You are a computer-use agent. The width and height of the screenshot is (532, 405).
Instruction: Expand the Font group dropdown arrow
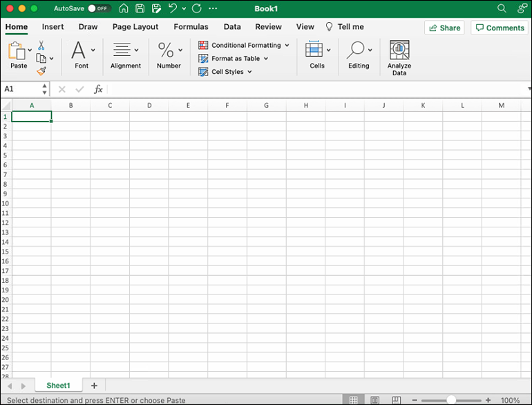click(93, 50)
